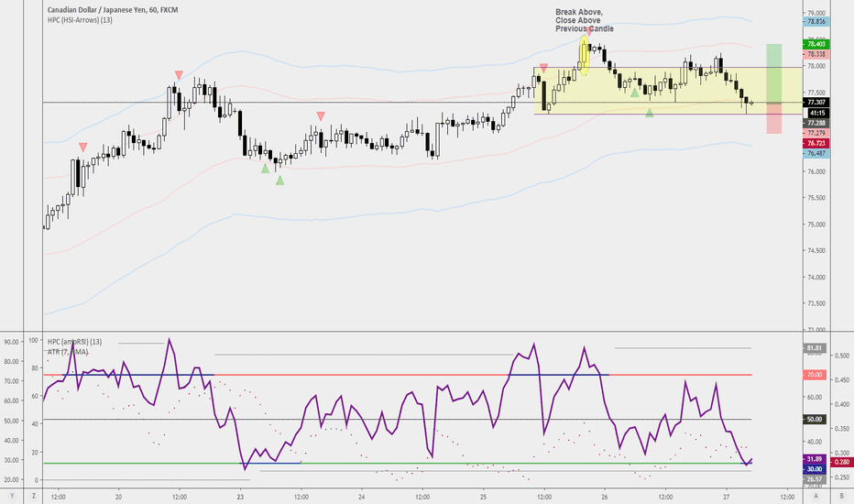Screen dimensions: 854x504
Task: Click the blue 76.487 lower band price label
Action: pyautogui.click(x=816, y=154)
